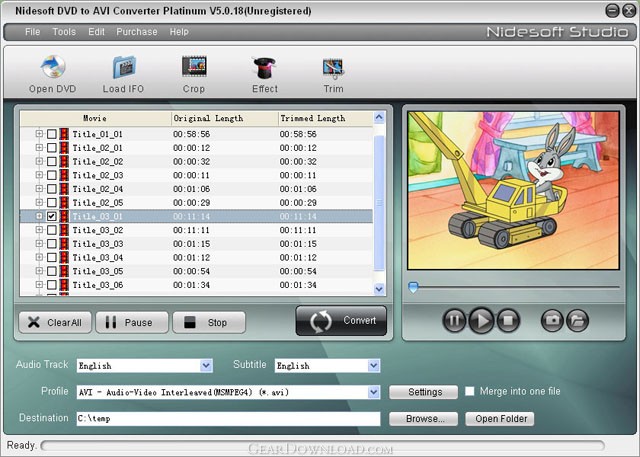
Task: Stop the preview playback
Action: pos(508,320)
